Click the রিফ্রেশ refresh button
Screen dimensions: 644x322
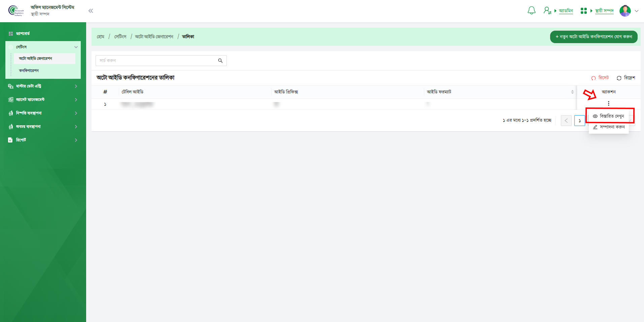point(626,78)
